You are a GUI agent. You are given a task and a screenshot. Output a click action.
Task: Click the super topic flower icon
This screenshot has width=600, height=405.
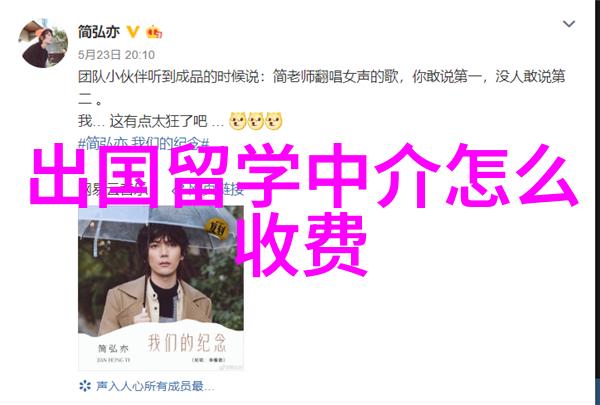(x=85, y=386)
